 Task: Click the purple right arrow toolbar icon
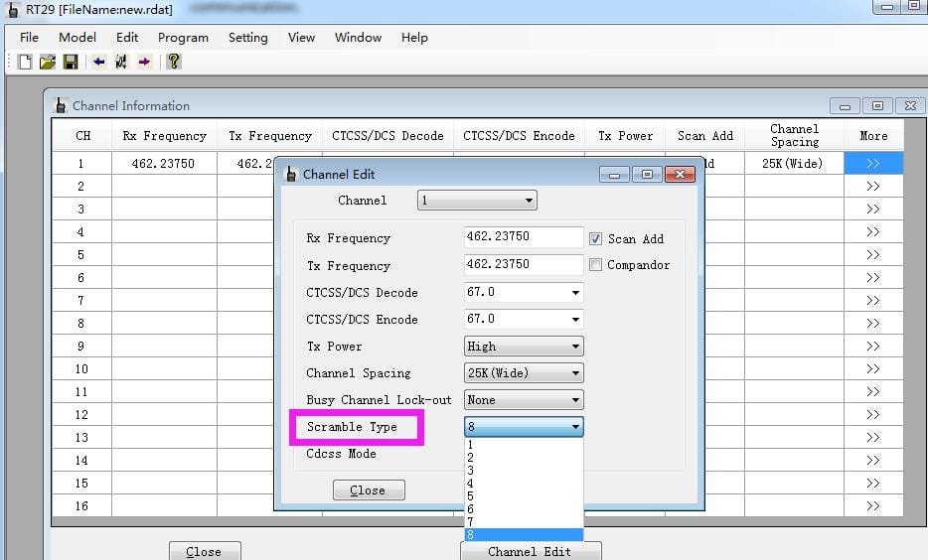click(x=144, y=62)
